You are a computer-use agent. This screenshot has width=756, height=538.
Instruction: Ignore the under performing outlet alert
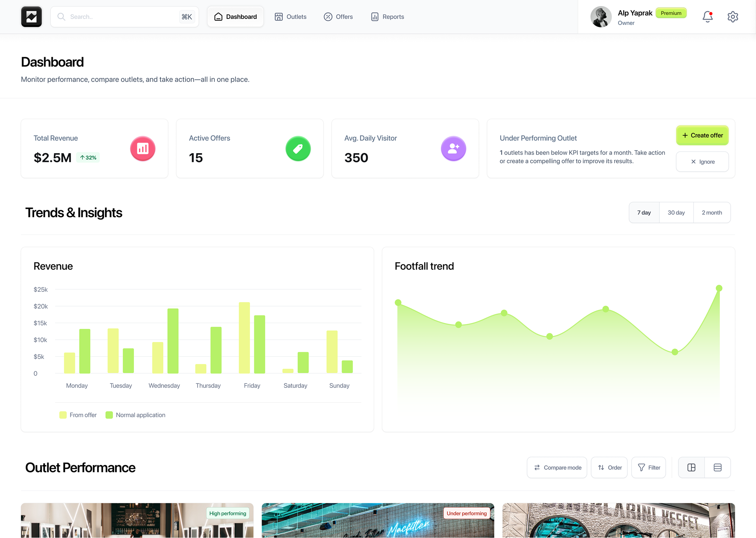tap(702, 162)
